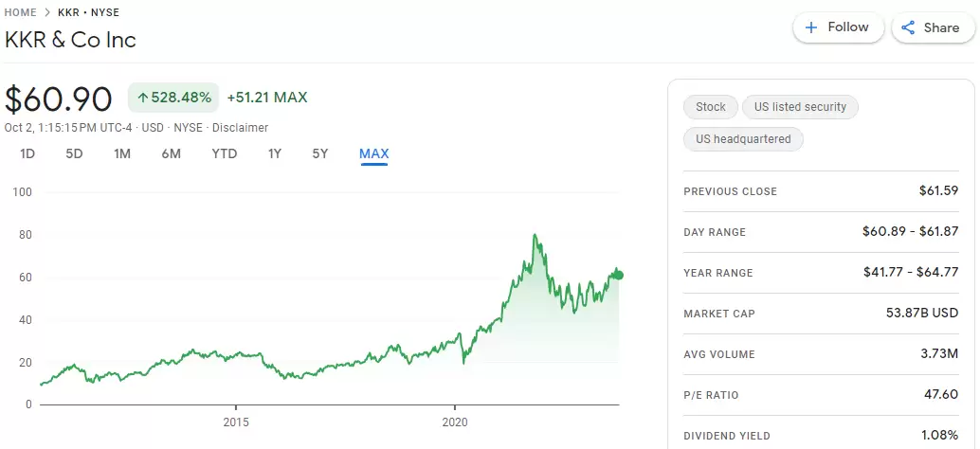Click the chart's current price end dot
This screenshot has width=980, height=449.
[x=619, y=275]
